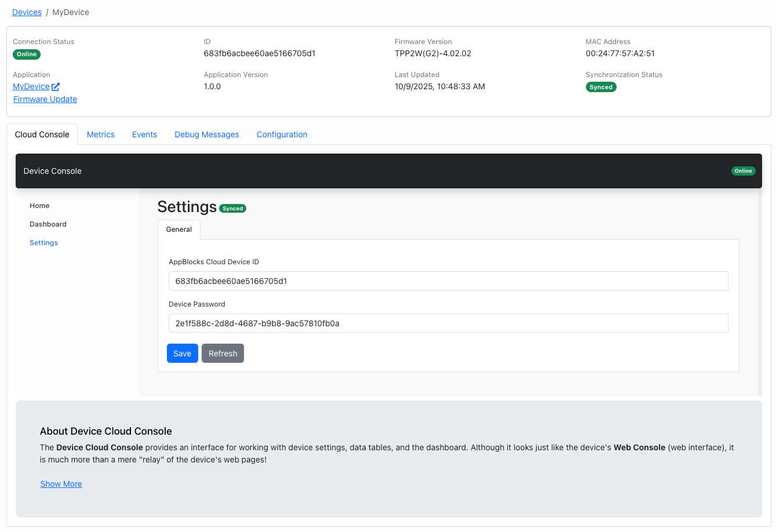This screenshot has width=776, height=532.
Task: Switch to the Events tab
Action: (x=144, y=134)
